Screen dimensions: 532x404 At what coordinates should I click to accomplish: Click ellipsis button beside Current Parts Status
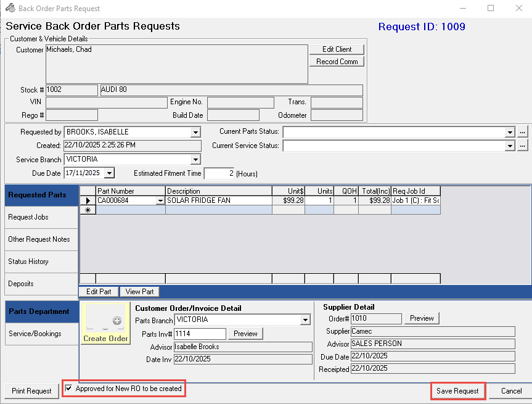pos(522,132)
